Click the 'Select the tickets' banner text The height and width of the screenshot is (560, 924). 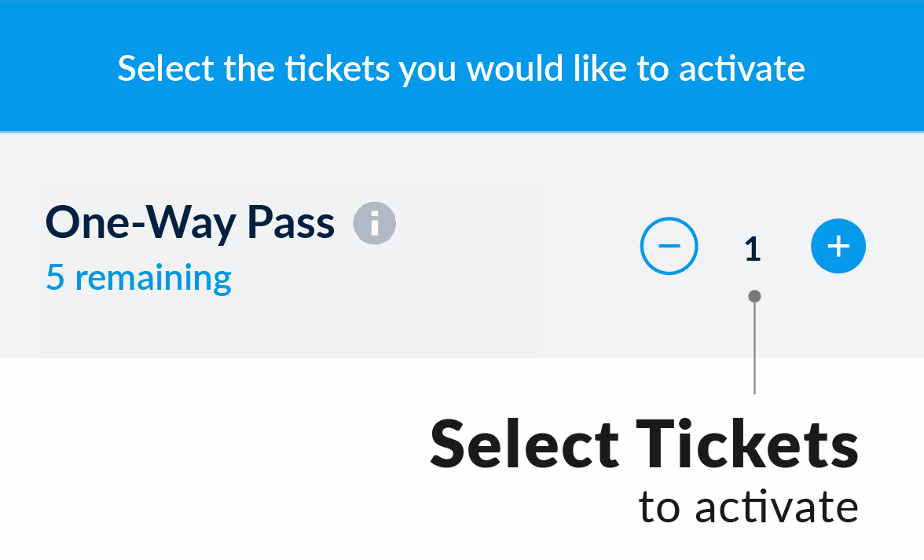tap(460, 68)
